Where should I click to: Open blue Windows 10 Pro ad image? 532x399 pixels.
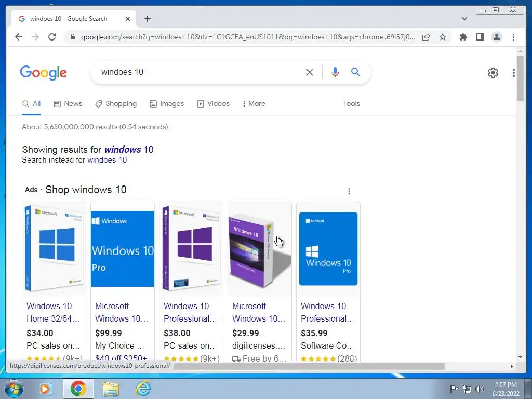[x=123, y=249]
